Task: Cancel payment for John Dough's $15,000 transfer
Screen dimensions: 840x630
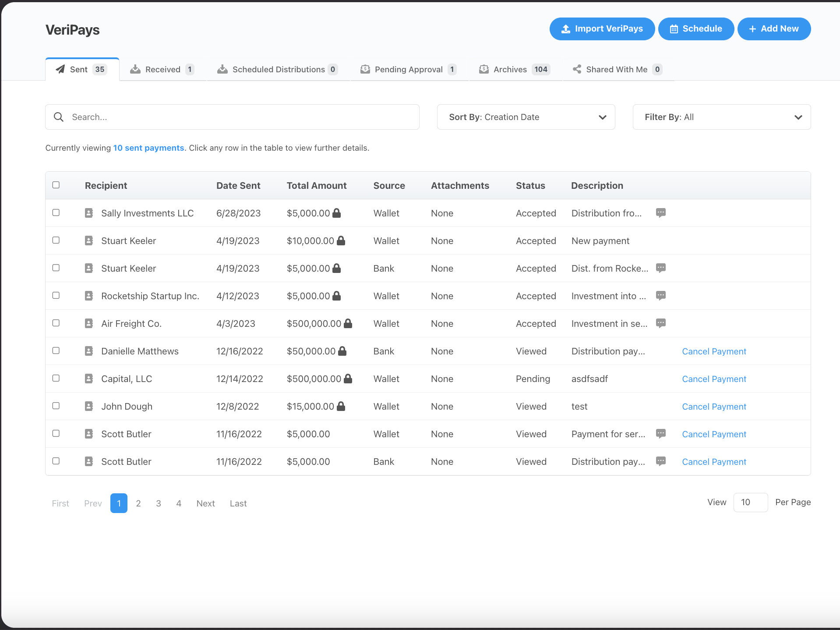Action: click(x=714, y=406)
